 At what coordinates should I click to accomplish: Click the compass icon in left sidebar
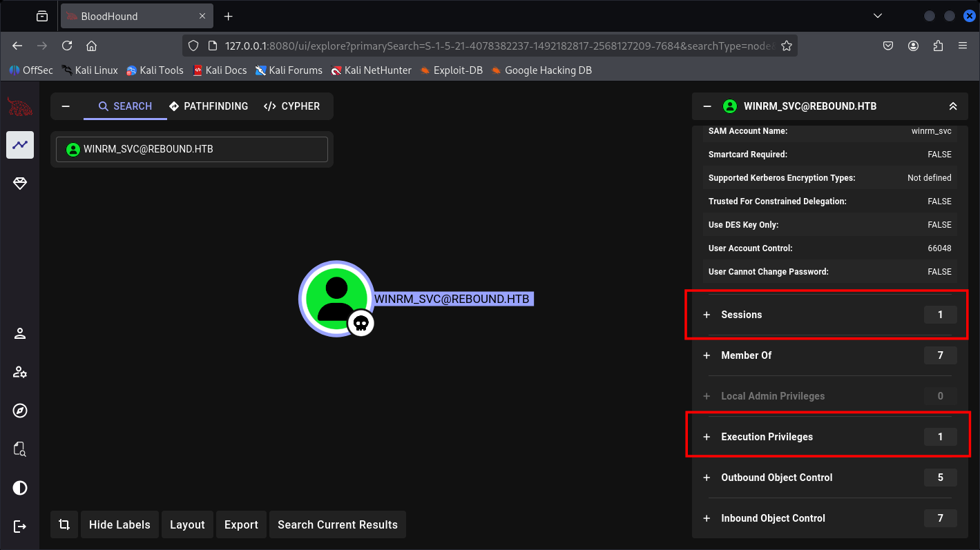click(x=20, y=411)
